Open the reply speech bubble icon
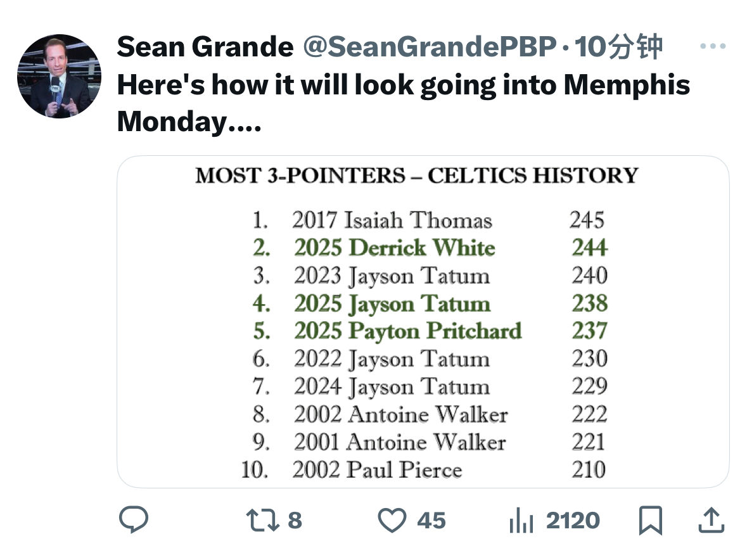The image size is (747, 560). click(x=134, y=519)
